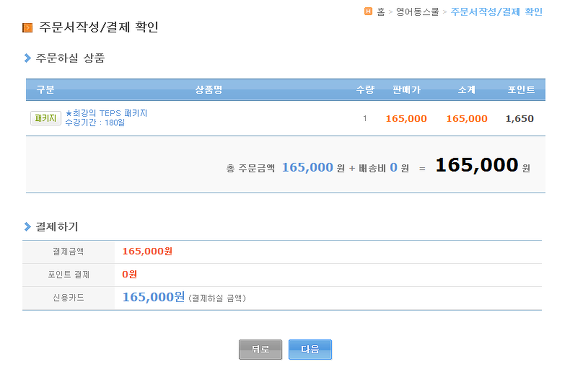Click the 뒤로 (back) button
Screen dimensions: 570x382
point(260,349)
